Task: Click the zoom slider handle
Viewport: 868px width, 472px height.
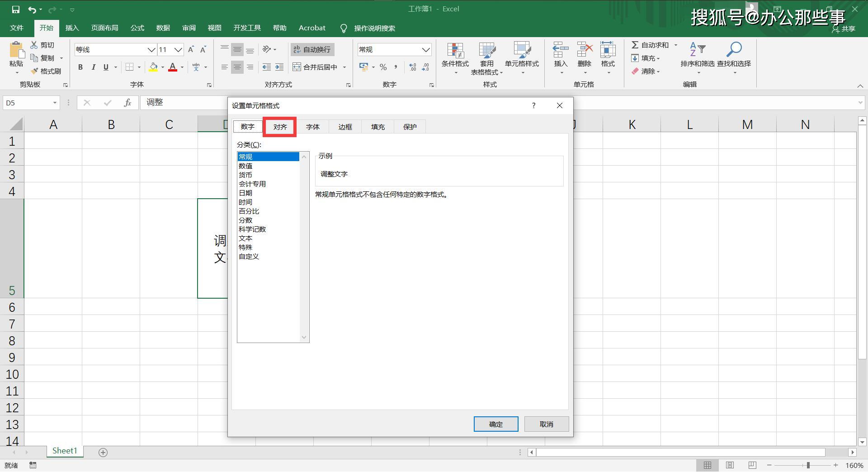Action: pyautogui.click(x=808, y=465)
